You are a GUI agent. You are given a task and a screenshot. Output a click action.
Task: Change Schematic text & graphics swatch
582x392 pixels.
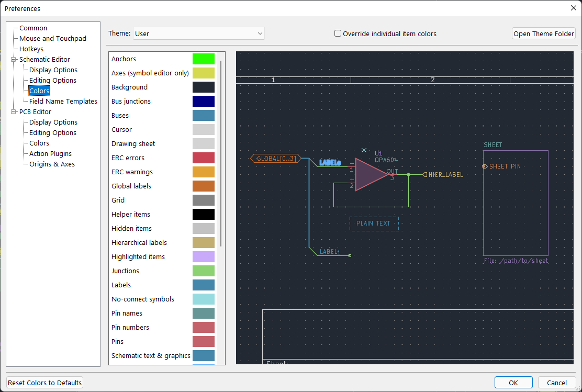click(204, 355)
